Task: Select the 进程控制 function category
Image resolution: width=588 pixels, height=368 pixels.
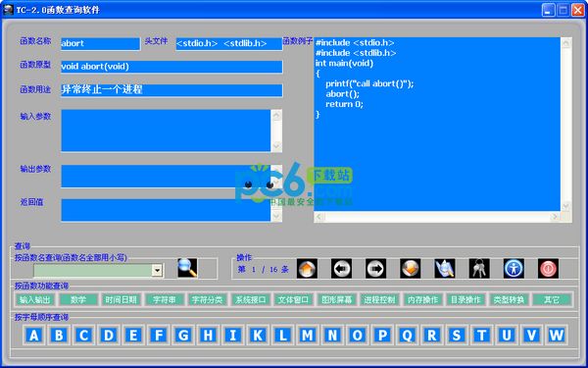Action: pyautogui.click(x=379, y=299)
